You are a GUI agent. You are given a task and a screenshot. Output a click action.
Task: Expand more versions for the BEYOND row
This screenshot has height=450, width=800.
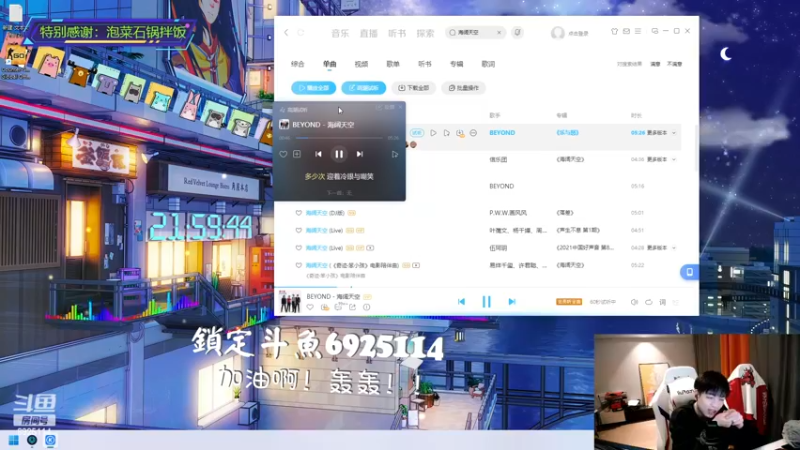tap(661, 133)
